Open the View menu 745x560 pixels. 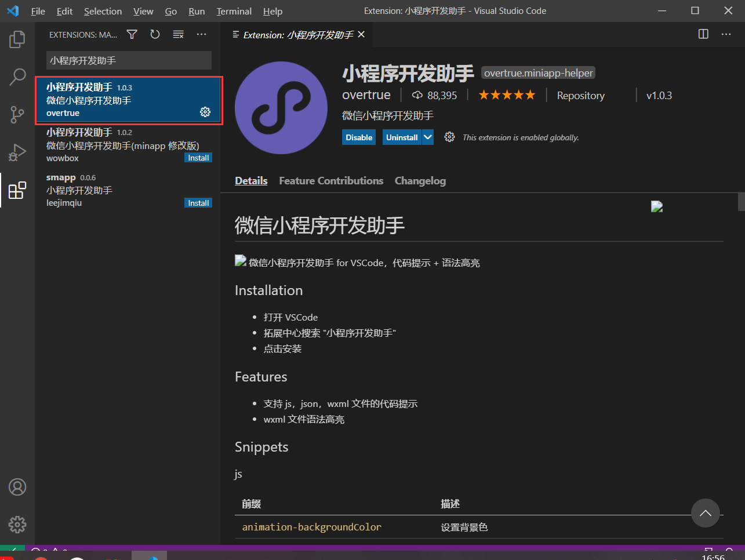coord(143,11)
